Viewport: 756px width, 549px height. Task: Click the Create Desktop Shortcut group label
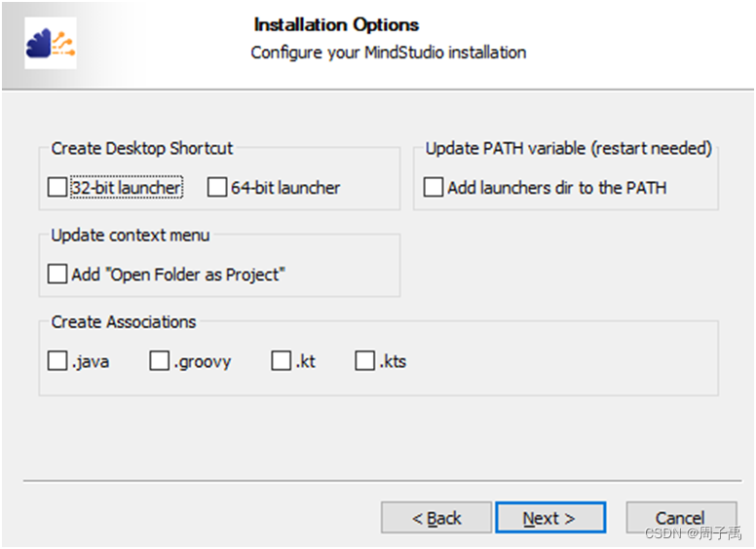tap(142, 148)
